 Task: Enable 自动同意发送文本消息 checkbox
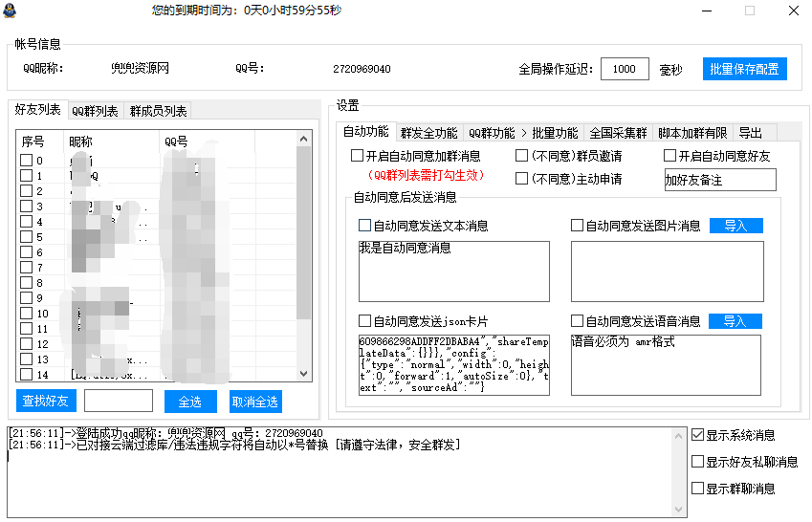coord(364,226)
